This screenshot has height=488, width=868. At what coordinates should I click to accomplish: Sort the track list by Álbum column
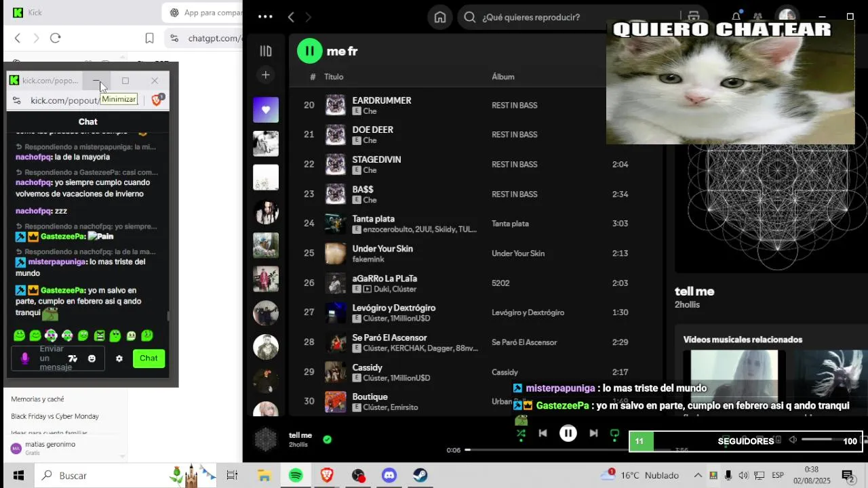[x=503, y=77]
